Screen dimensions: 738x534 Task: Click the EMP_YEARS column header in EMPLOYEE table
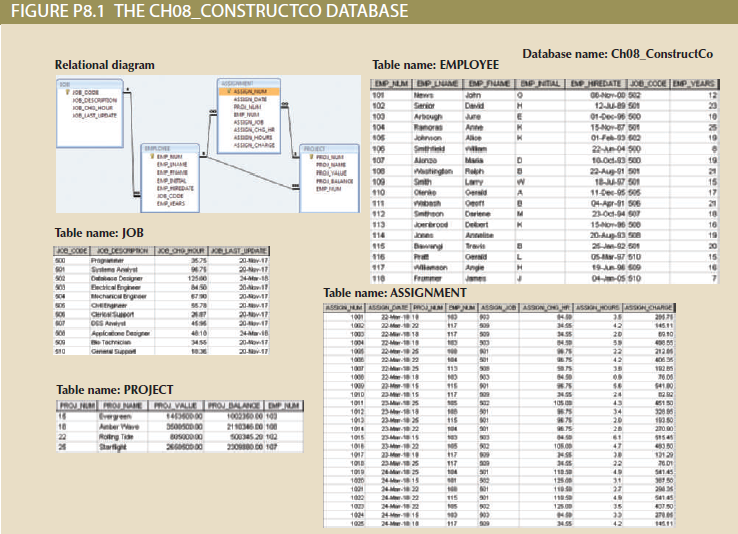point(694,84)
